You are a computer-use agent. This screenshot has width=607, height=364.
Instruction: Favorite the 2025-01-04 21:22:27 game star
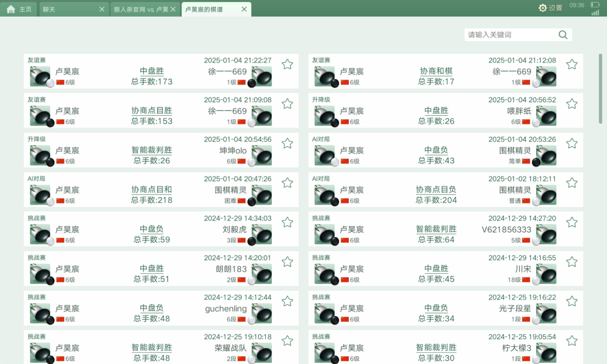(287, 64)
